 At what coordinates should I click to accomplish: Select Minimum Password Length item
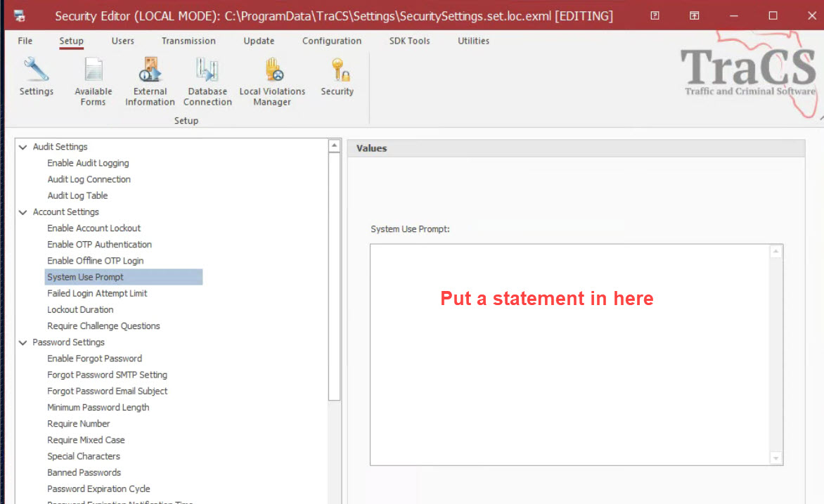(x=98, y=408)
